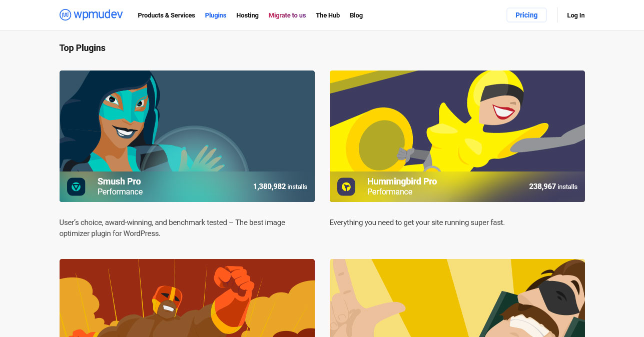Go to Hosting page
This screenshot has width=644, height=337.
pyautogui.click(x=247, y=15)
